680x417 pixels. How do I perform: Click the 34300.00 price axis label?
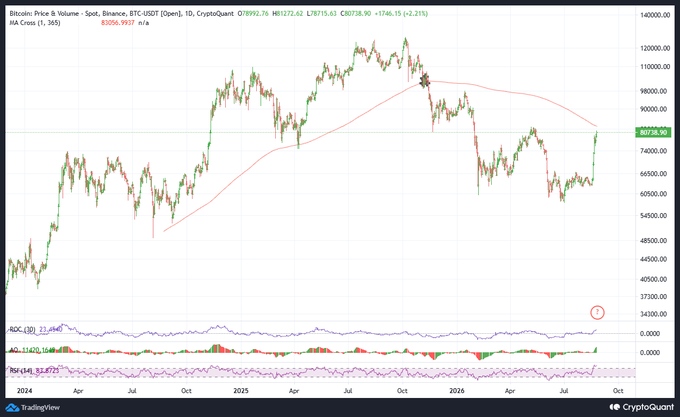(655, 314)
